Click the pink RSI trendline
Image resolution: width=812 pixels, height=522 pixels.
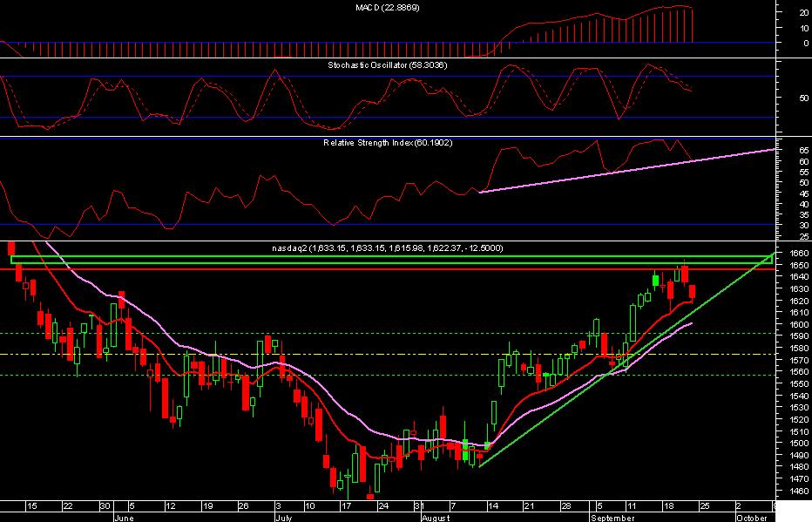pos(627,171)
